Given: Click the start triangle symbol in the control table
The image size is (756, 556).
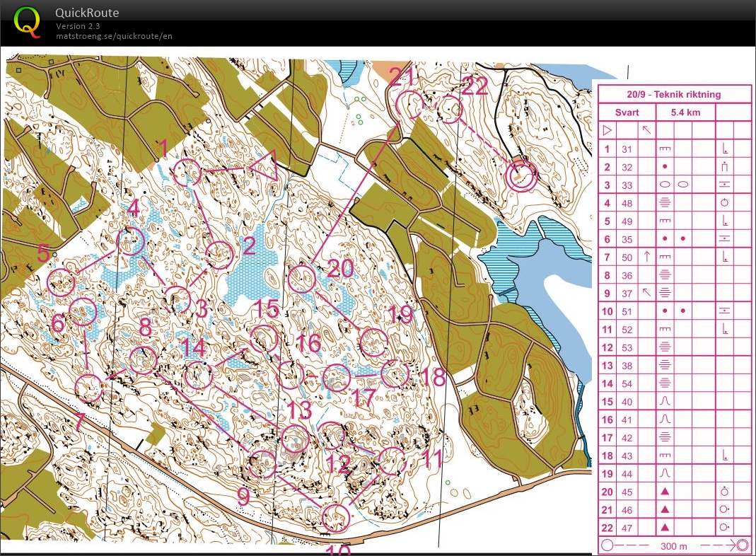Looking at the screenshot, I should (x=607, y=129).
